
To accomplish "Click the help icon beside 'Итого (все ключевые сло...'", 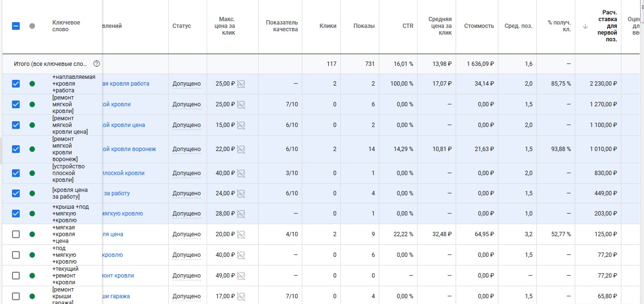I will point(97,63).
